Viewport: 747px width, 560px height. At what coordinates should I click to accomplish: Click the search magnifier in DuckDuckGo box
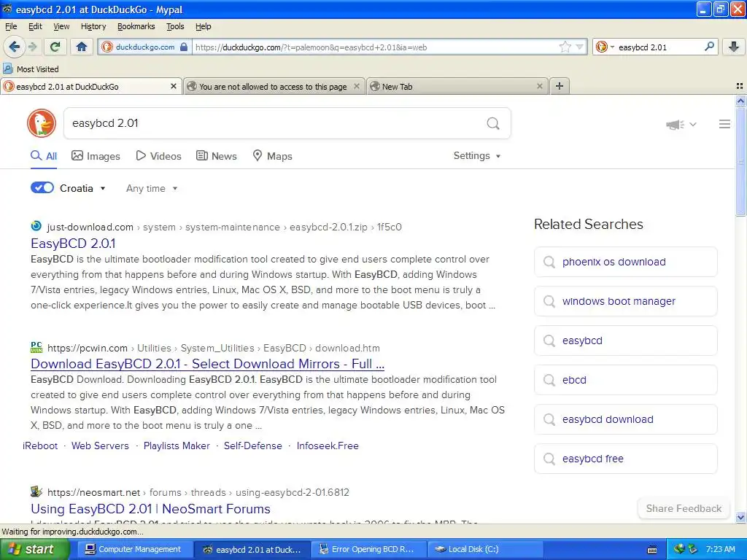(493, 124)
